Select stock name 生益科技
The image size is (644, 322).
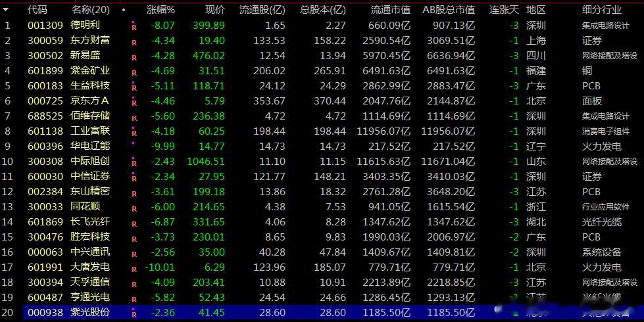click(90, 85)
